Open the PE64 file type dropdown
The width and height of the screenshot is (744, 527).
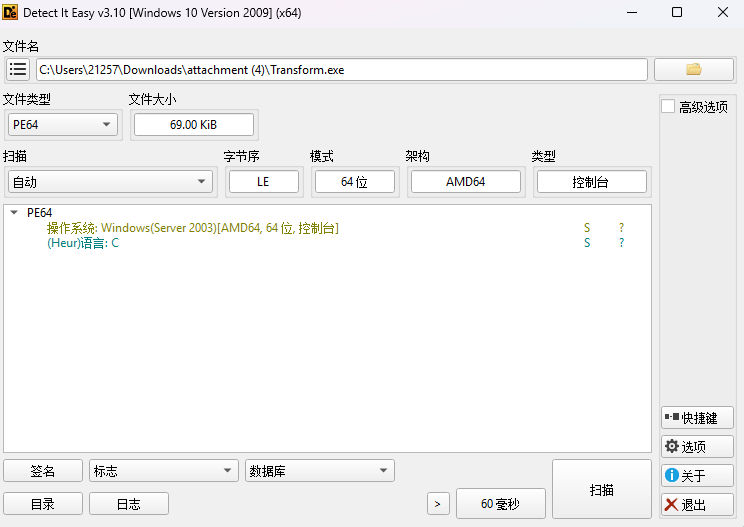tap(63, 125)
